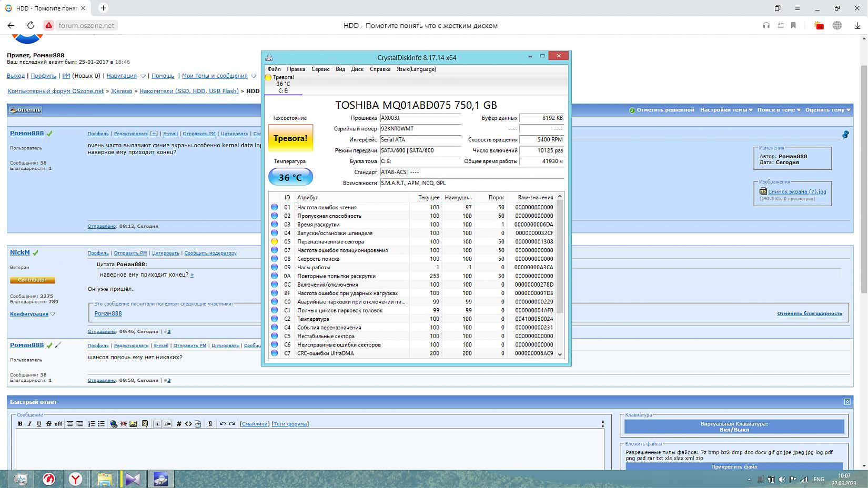Click the SMART attribute list scrollbar down arrow
Image resolution: width=868 pixels, height=488 pixels.
tap(560, 354)
